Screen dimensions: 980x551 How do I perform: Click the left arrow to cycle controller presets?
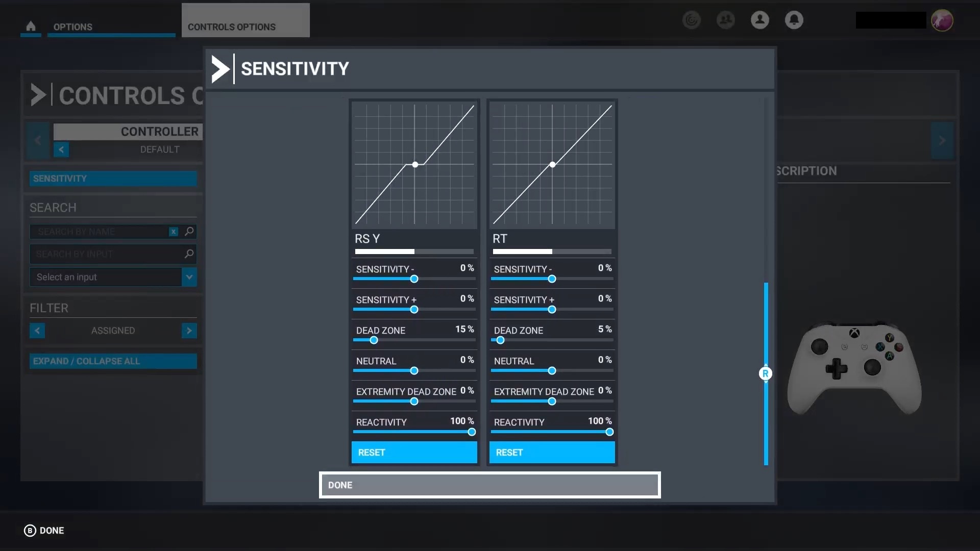pos(61,149)
